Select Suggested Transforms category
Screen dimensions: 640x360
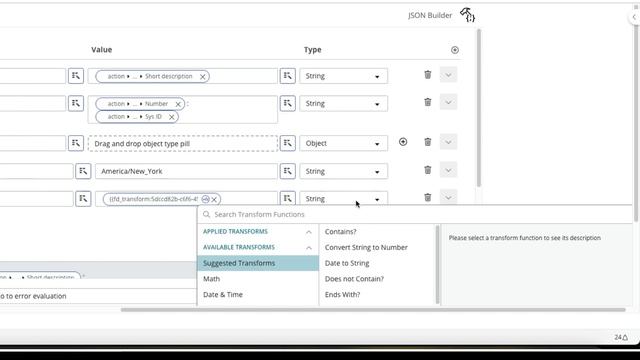tap(258, 263)
